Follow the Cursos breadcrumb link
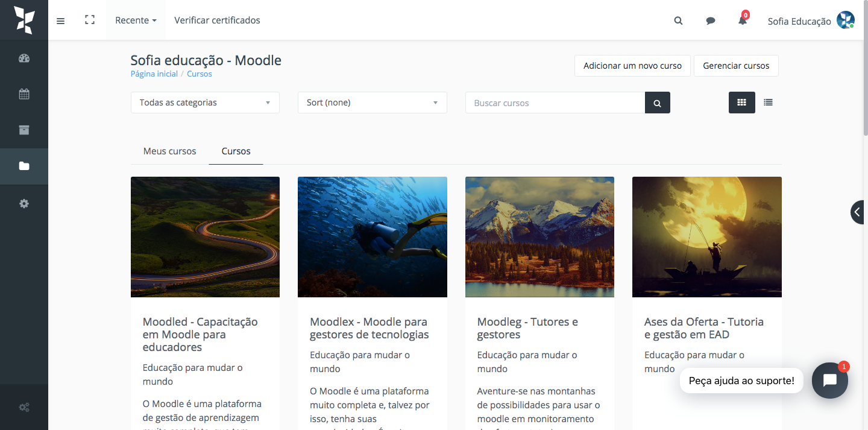This screenshot has width=868, height=430. point(200,74)
